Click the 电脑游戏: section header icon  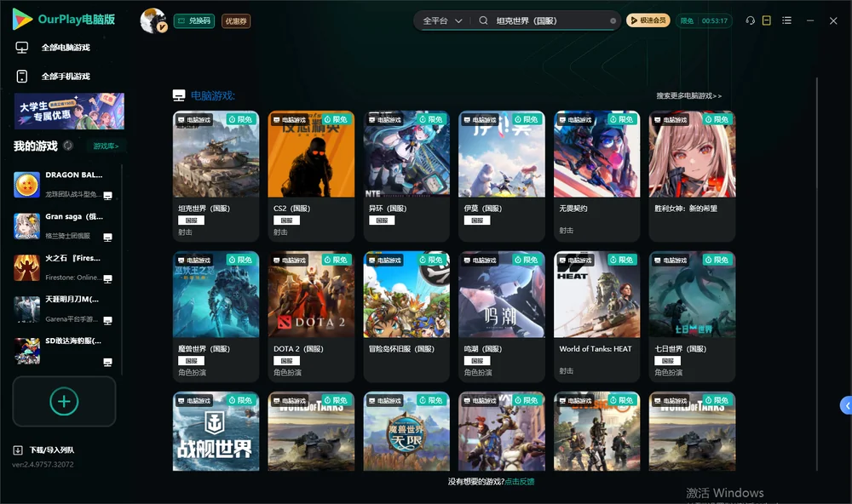(x=179, y=95)
